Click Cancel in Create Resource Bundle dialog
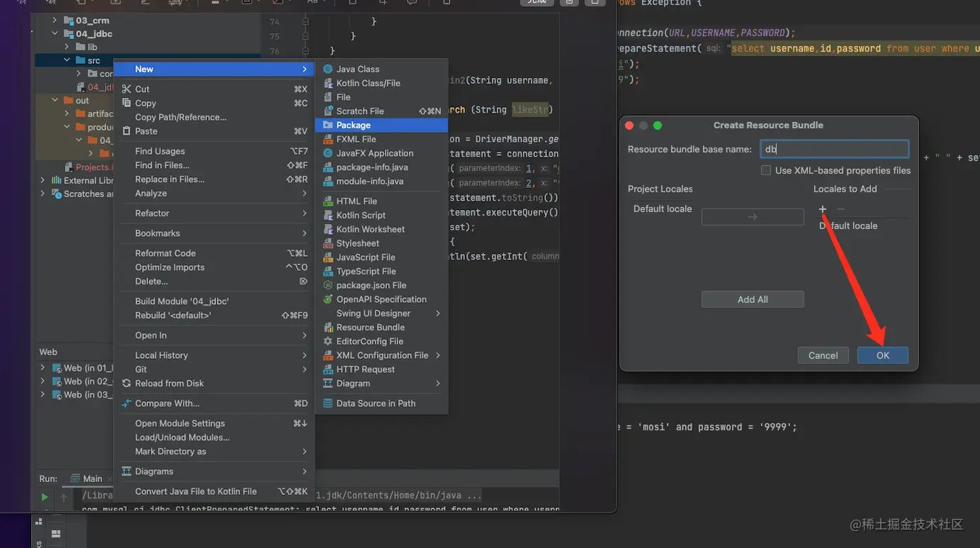The width and height of the screenshot is (980, 548). coord(823,355)
